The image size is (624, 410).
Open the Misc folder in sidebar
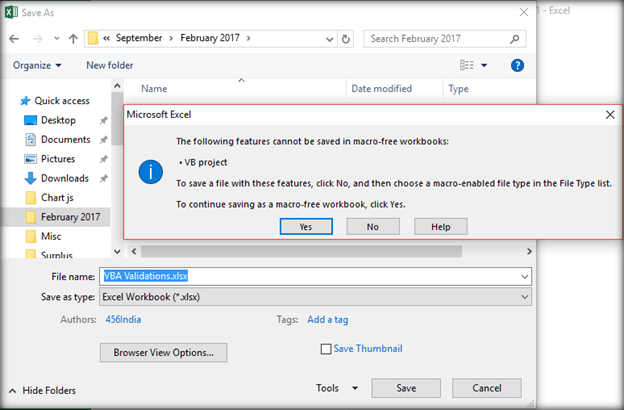click(51, 236)
